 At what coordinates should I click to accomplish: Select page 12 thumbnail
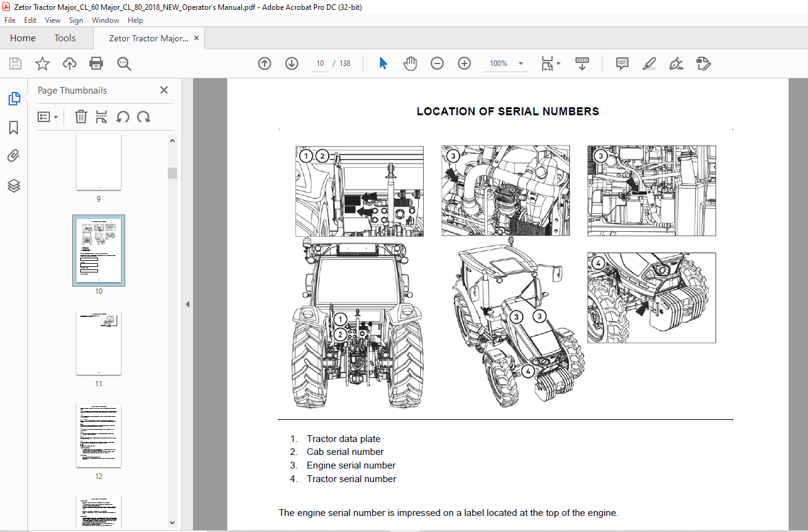pyautogui.click(x=99, y=436)
